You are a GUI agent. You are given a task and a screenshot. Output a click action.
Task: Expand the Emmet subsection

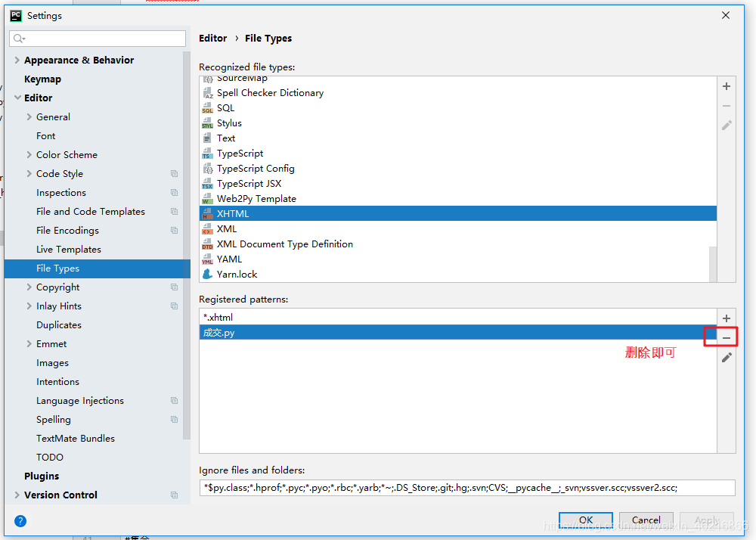(x=29, y=344)
